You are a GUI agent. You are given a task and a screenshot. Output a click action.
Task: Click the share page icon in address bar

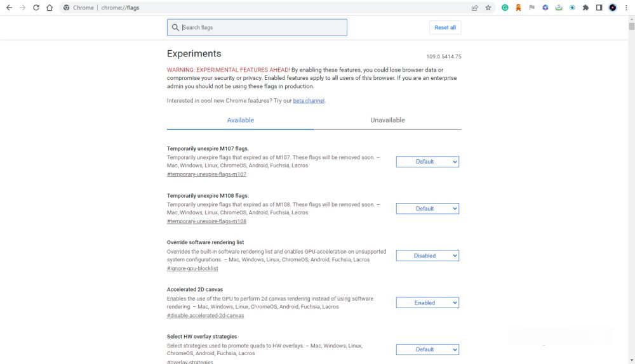474,8
